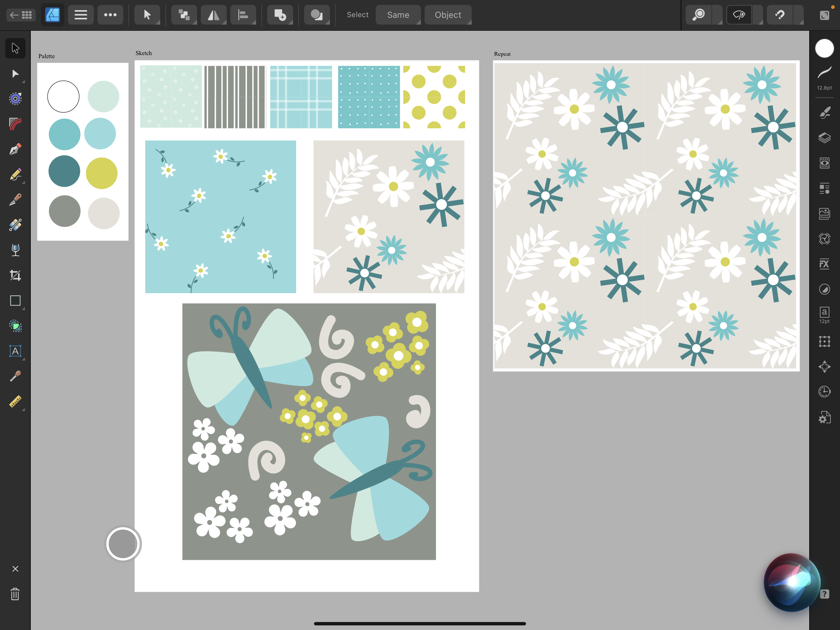Open the Brushes studio panel

pos(824,113)
